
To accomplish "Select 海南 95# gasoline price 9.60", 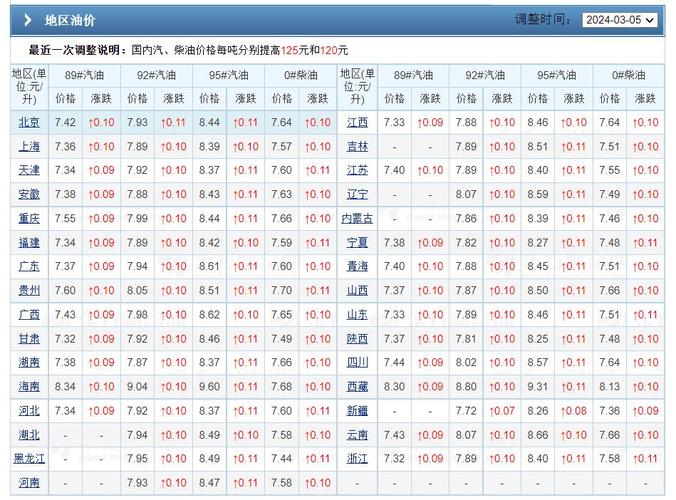I will click(210, 387).
